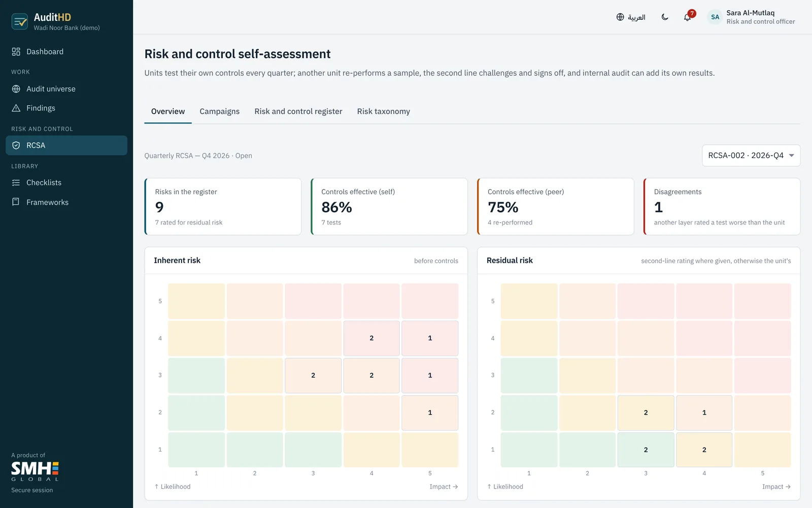Click the RCSA shield icon

coord(16,145)
